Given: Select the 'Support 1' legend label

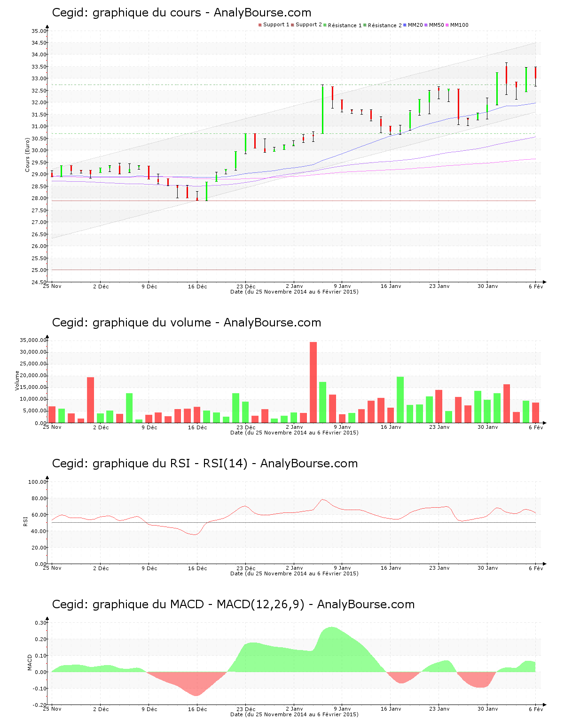Looking at the screenshot, I should pyautogui.click(x=276, y=25).
